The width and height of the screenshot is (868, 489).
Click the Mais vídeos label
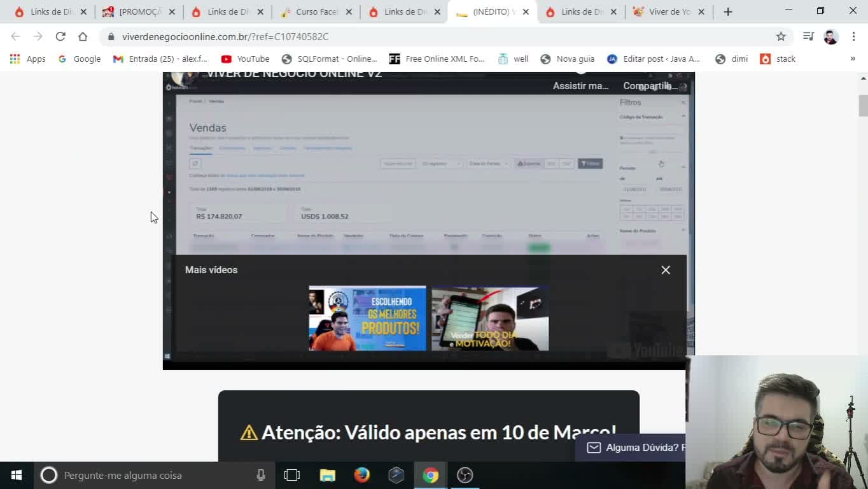[x=211, y=270]
